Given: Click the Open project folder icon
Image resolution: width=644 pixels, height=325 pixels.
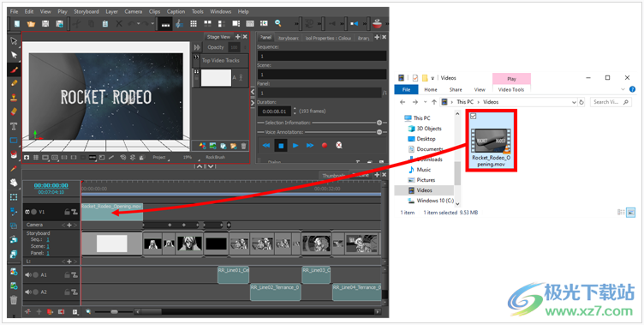Looking at the screenshot, I should click(31, 24).
